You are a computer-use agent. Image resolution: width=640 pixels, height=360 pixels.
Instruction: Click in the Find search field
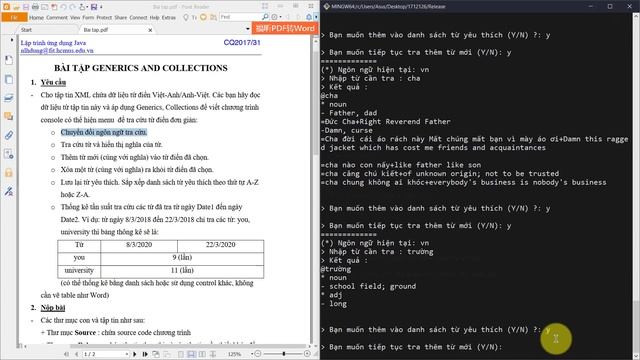(x=240, y=17)
